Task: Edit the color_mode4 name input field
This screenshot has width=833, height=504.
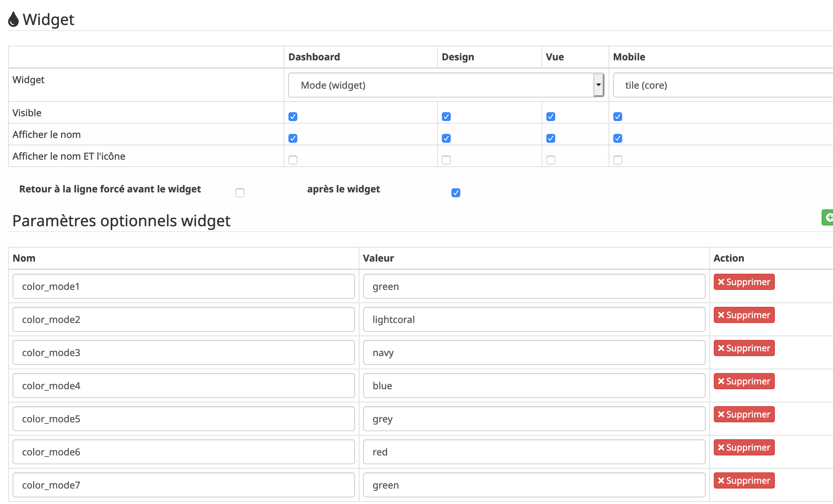Action: [182, 386]
